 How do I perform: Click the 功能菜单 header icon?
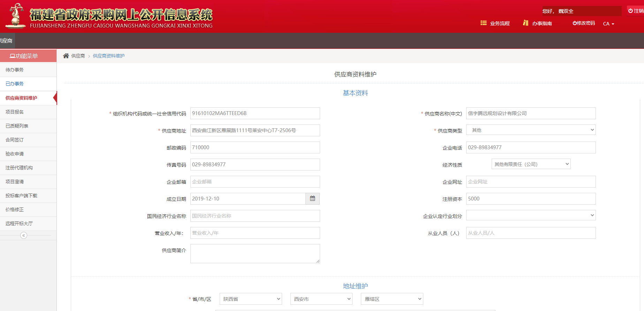coord(12,56)
